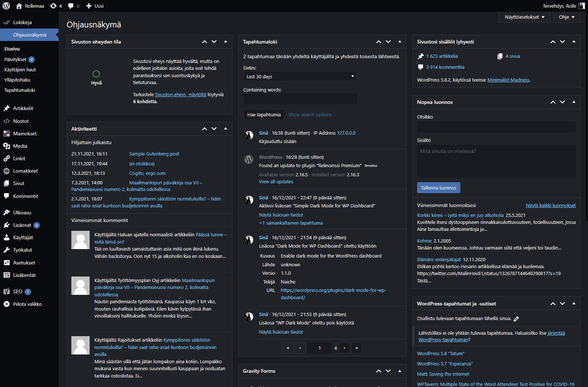Image resolution: width=588 pixels, height=387 pixels.
Task: Open Media library from sidebar
Action: point(20,146)
